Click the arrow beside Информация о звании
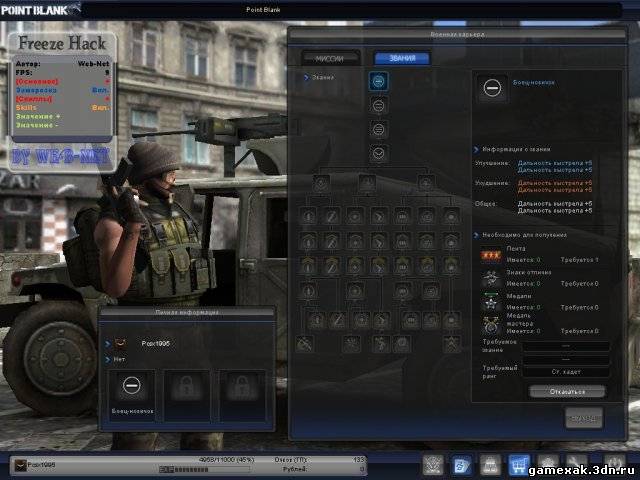640x480 pixels. pyautogui.click(x=476, y=149)
